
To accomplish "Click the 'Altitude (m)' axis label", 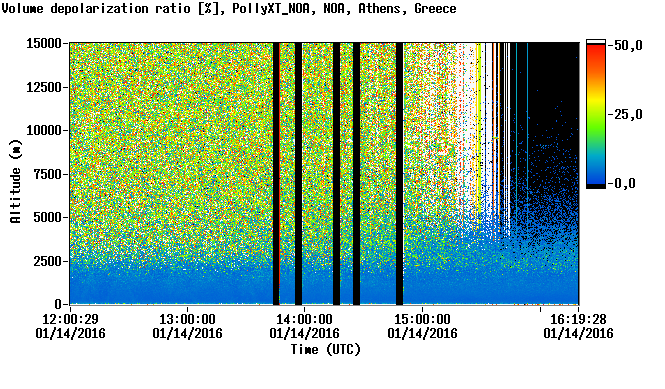I will (x=16, y=181).
